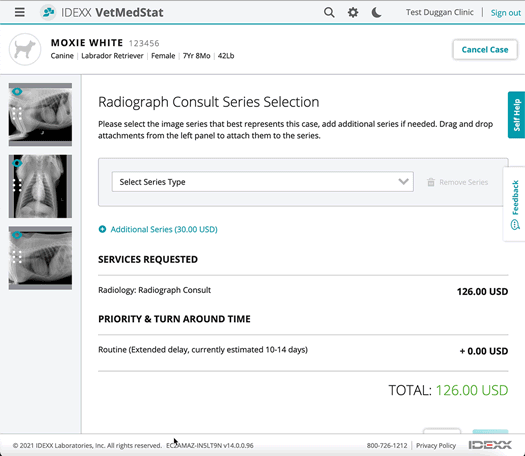Click the Remove Series button
Screen dimensions: 525x456
458,182
